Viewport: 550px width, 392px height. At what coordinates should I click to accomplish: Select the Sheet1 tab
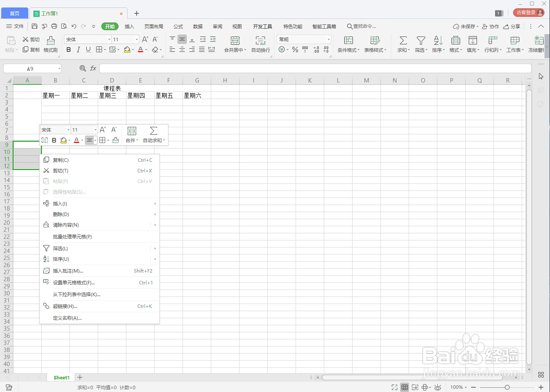click(62, 377)
